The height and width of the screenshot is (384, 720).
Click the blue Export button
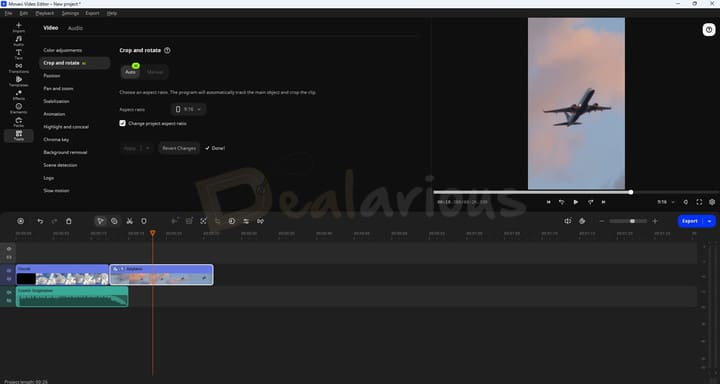(690, 221)
